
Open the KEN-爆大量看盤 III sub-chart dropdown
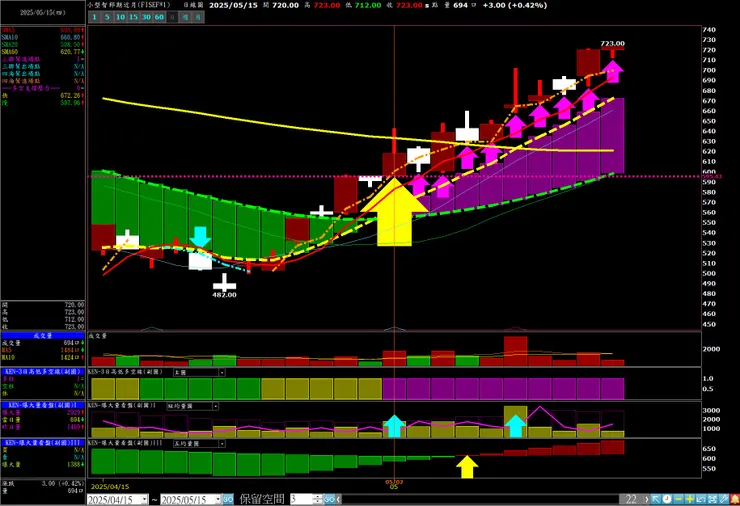coord(222,444)
